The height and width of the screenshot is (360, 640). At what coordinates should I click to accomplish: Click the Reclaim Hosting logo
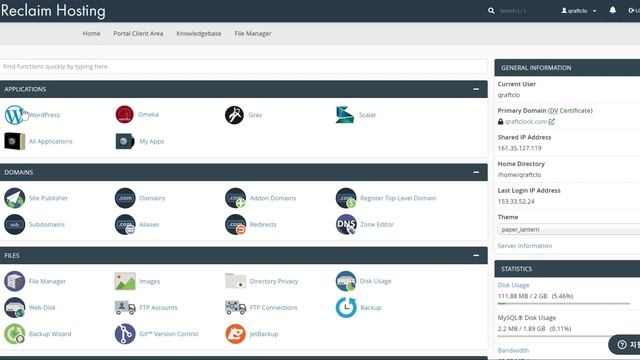pos(53,11)
